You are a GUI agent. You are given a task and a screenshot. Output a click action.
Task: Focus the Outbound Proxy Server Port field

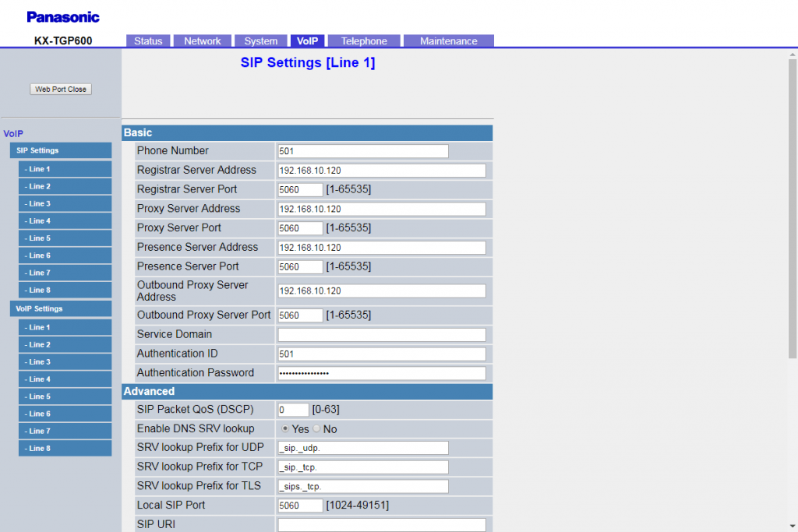pos(300,315)
